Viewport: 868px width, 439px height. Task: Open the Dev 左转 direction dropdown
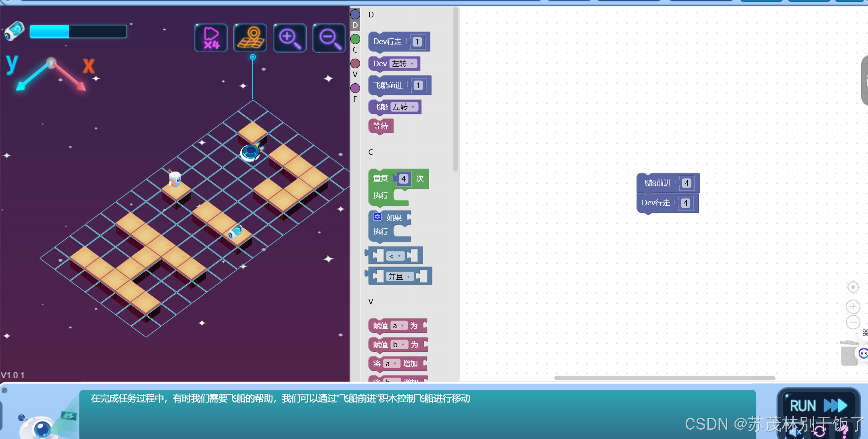coord(403,64)
